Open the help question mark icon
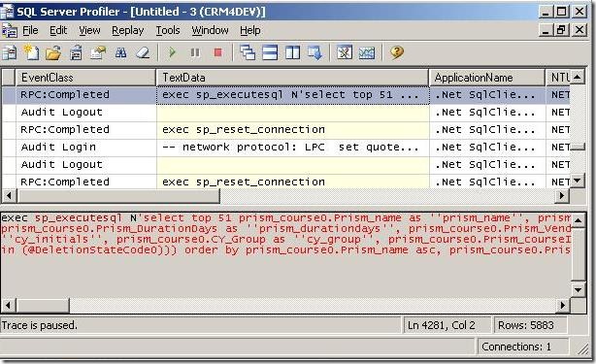596x364 pixels. (396, 52)
